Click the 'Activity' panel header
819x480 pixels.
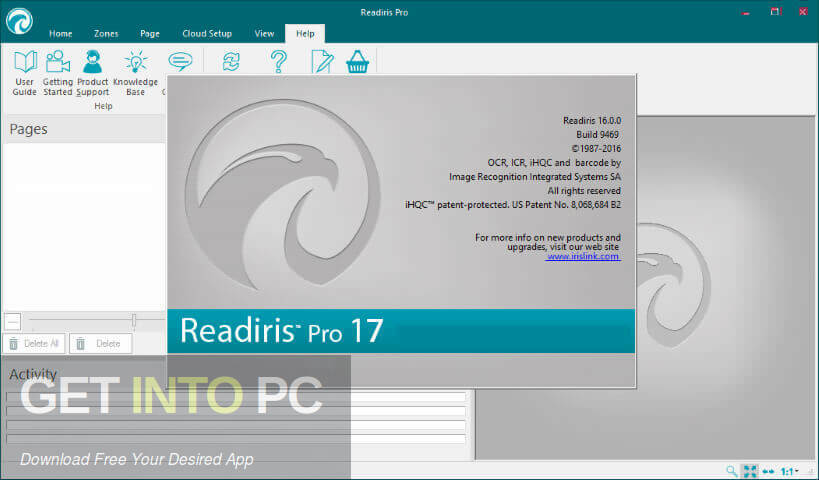(x=33, y=374)
